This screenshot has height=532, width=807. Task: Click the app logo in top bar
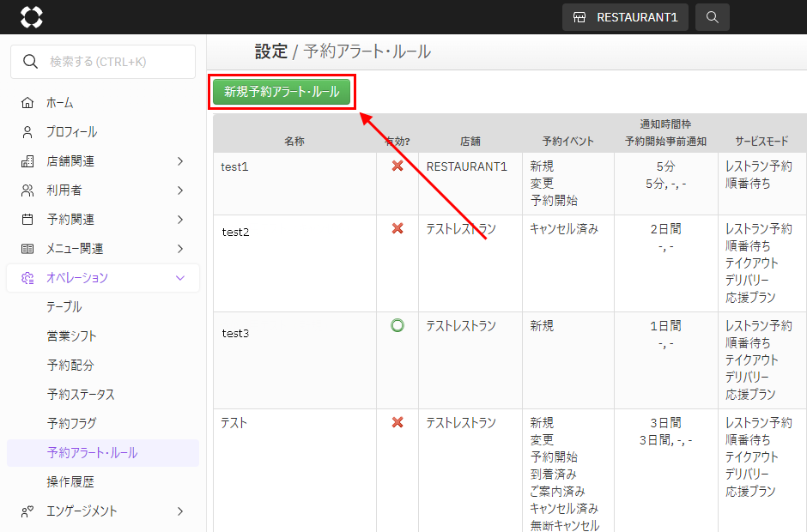[x=31, y=17]
